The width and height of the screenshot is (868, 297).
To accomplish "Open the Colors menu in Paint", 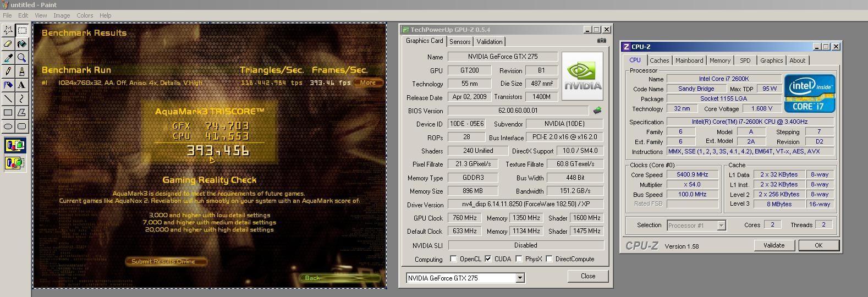I will click(85, 15).
